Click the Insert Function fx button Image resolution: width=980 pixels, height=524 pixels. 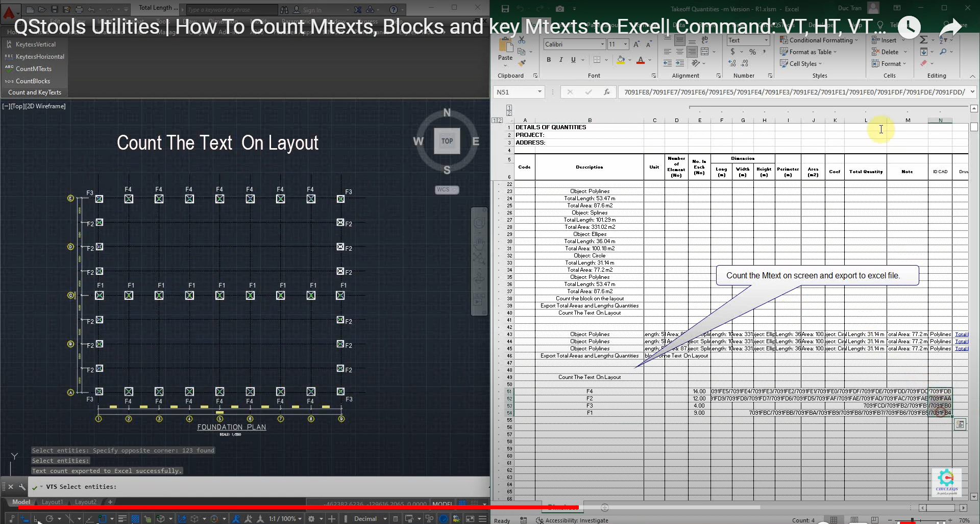point(606,92)
